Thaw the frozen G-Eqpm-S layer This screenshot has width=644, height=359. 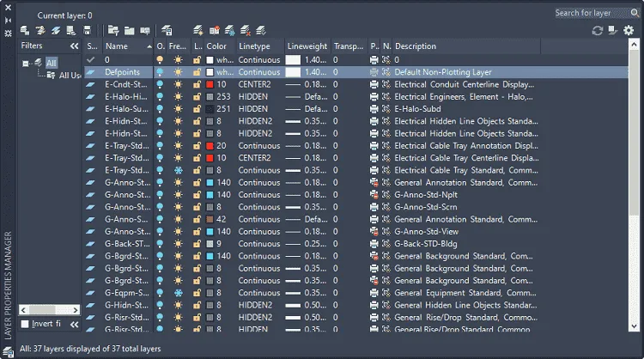click(x=179, y=293)
